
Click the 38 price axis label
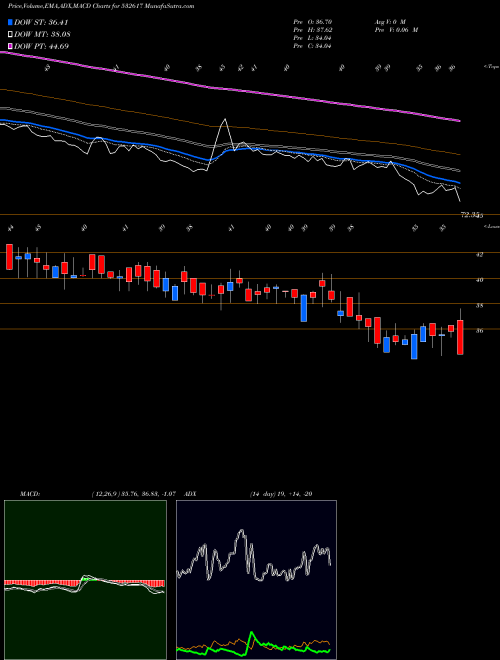click(480, 305)
